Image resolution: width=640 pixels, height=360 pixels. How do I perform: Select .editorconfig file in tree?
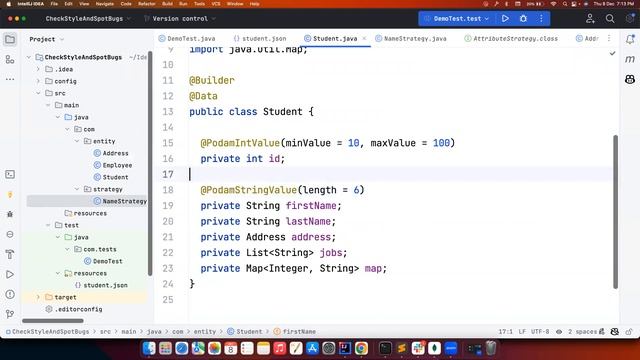[78, 309]
